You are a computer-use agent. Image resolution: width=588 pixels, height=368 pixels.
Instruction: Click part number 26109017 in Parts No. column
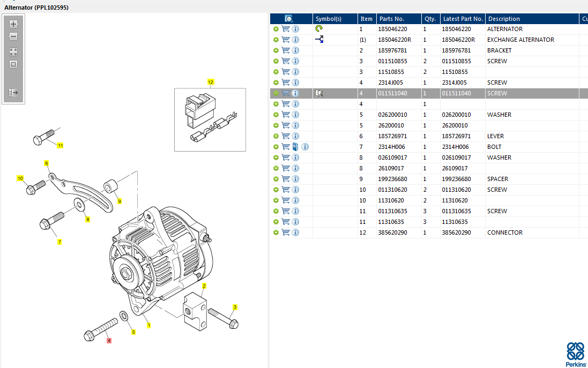[391, 168]
